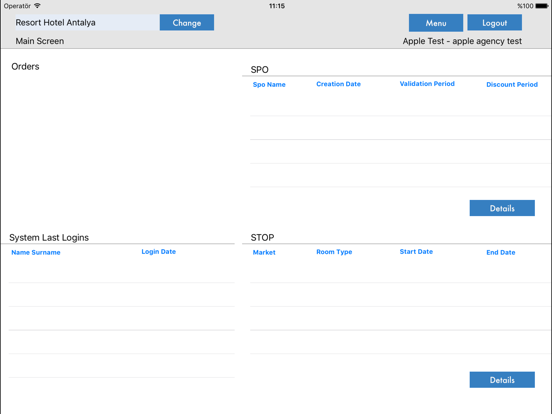Tap the Wi-Fi status icon
The width and height of the screenshot is (552, 414).
(x=37, y=6)
